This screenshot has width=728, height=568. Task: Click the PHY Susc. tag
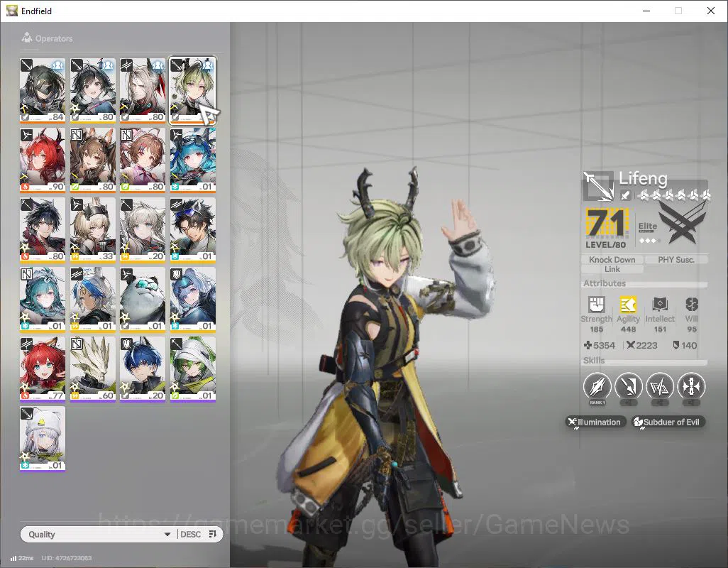click(676, 260)
